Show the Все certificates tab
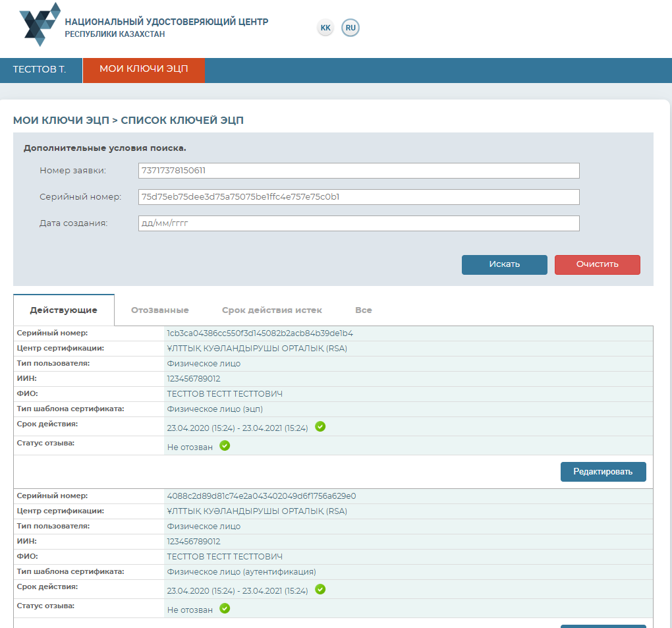 pyautogui.click(x=364, y=310)
